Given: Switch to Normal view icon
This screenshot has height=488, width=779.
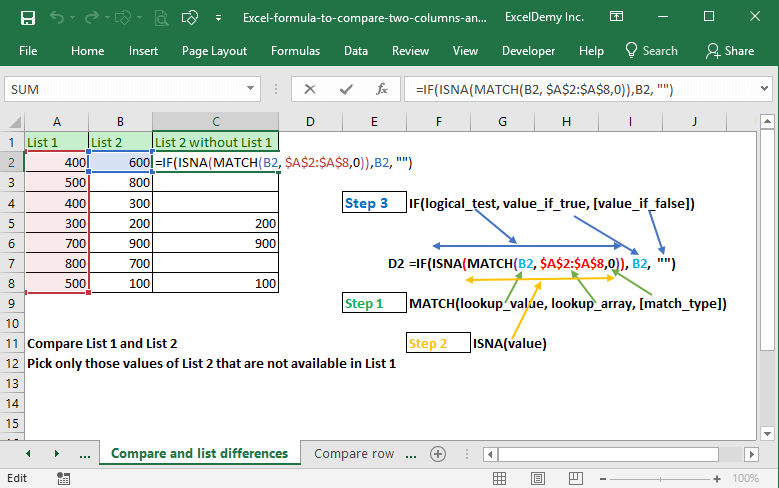Looking at the screenshot, I should point(499,479).
